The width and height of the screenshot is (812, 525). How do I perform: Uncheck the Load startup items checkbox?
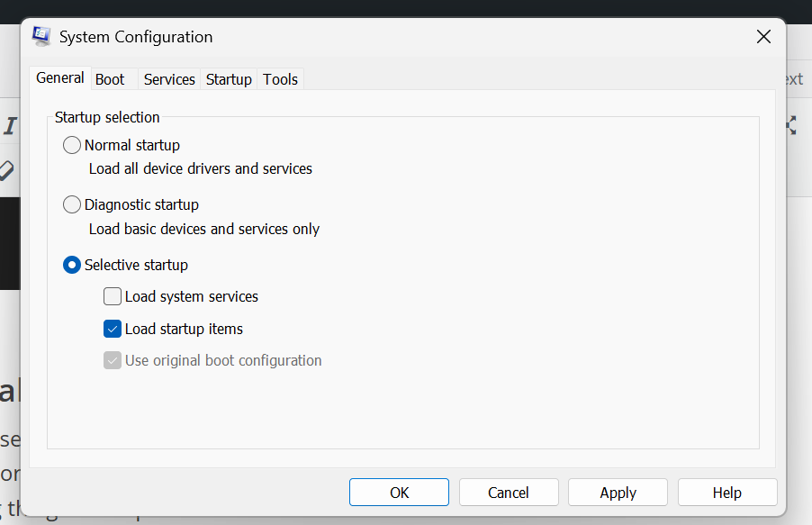pyautogui.click(x=113, y=329)
